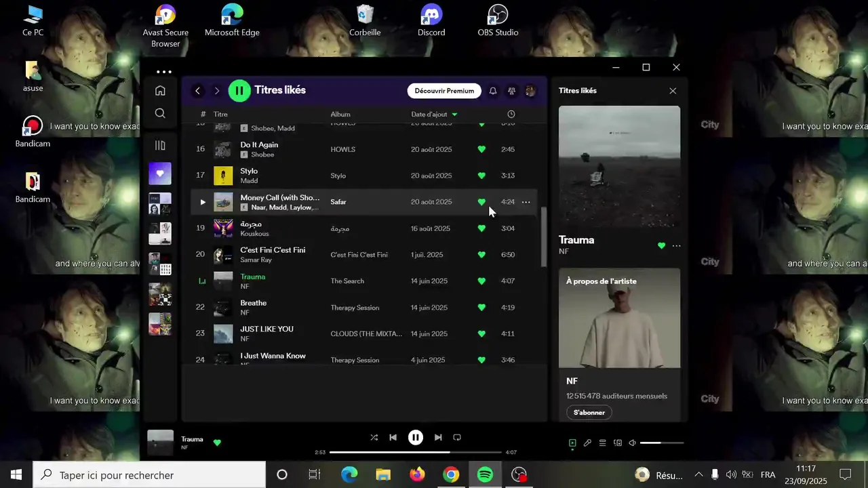This screenshot has width=868, height=488.
Task: Open The Search album link
Action: click(347, 281)
